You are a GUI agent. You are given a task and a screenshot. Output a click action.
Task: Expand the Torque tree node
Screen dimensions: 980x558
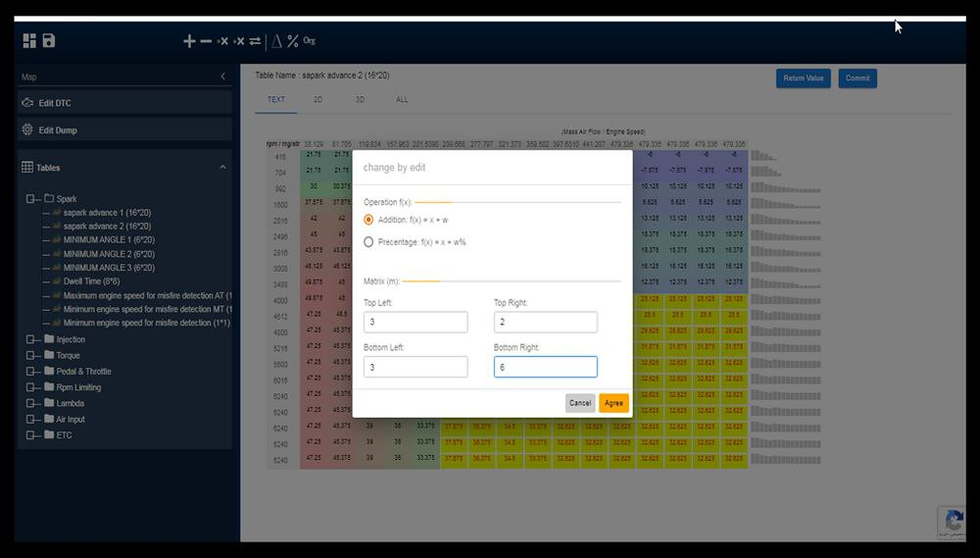coord(30,355)
